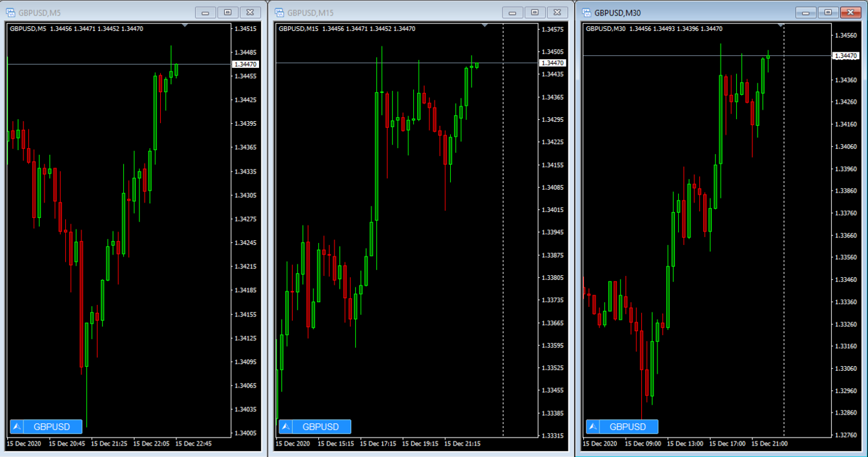868x457 pixels.
Task: Click the 15 Dec 09:00 time label in M30
Action: 644,444
